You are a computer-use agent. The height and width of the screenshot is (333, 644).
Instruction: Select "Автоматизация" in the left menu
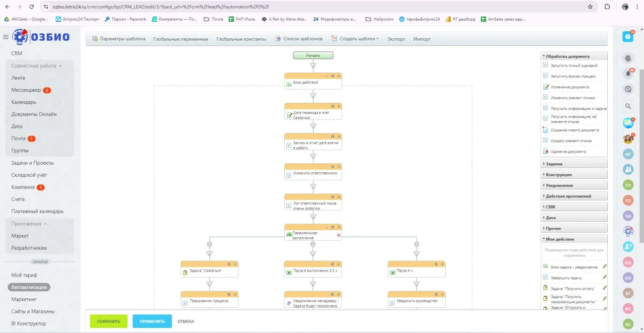(x=29, y=287)
